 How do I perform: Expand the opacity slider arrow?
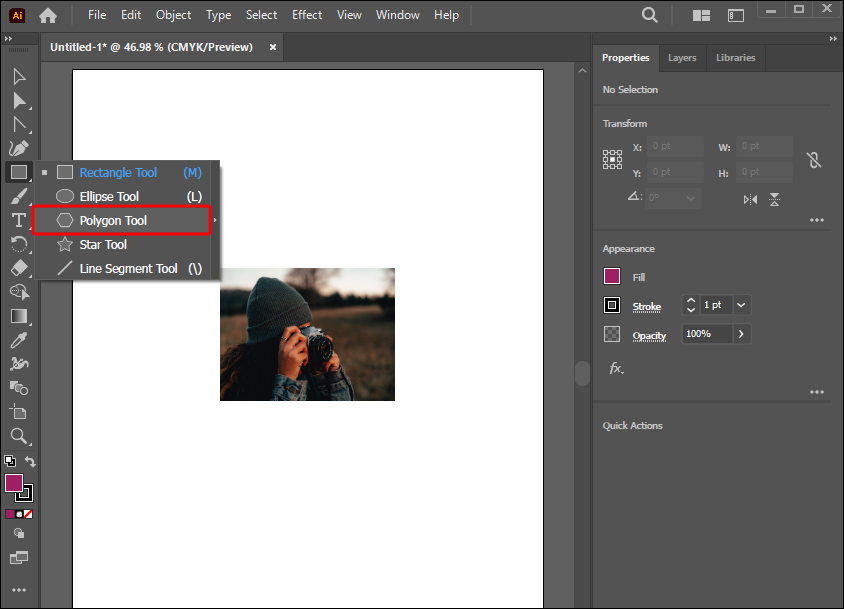741,334
